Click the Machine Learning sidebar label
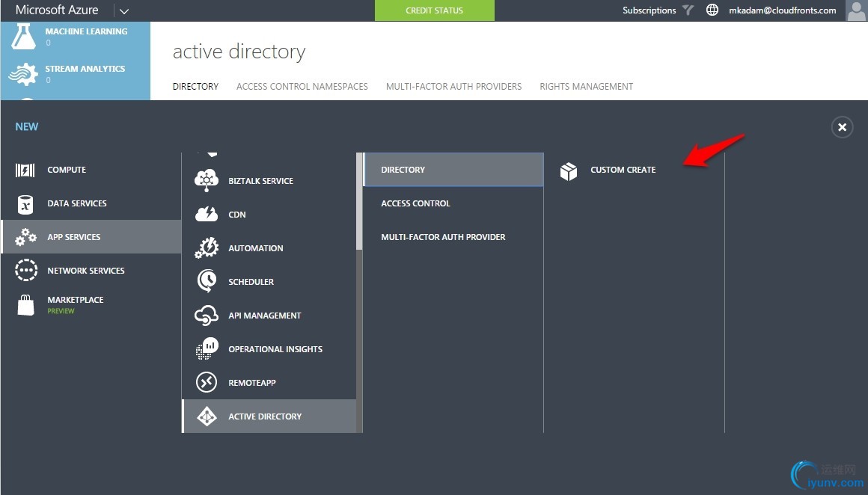Image resolution: width=868 pixels, height=495 pixels. tap(86, 31)
